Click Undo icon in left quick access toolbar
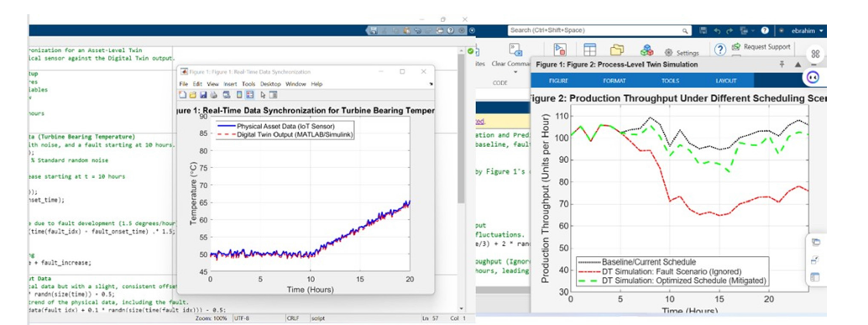This screenshot has width=868, height=325. [417, 30]
